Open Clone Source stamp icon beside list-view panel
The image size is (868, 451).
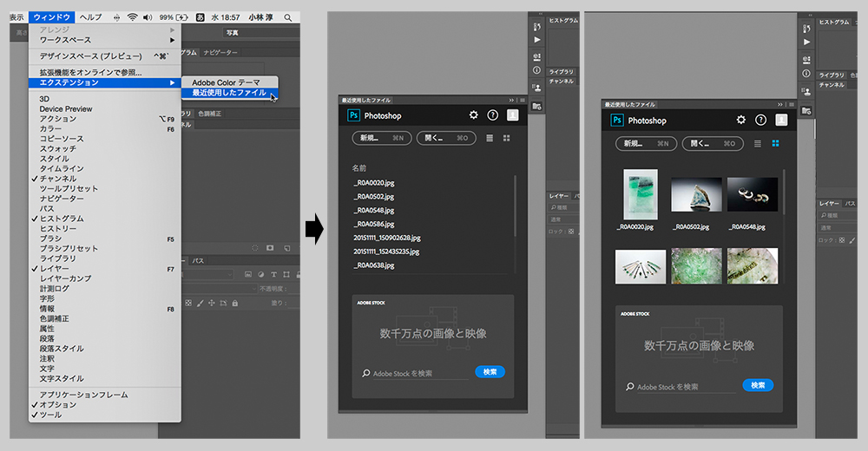pos(536,87)
